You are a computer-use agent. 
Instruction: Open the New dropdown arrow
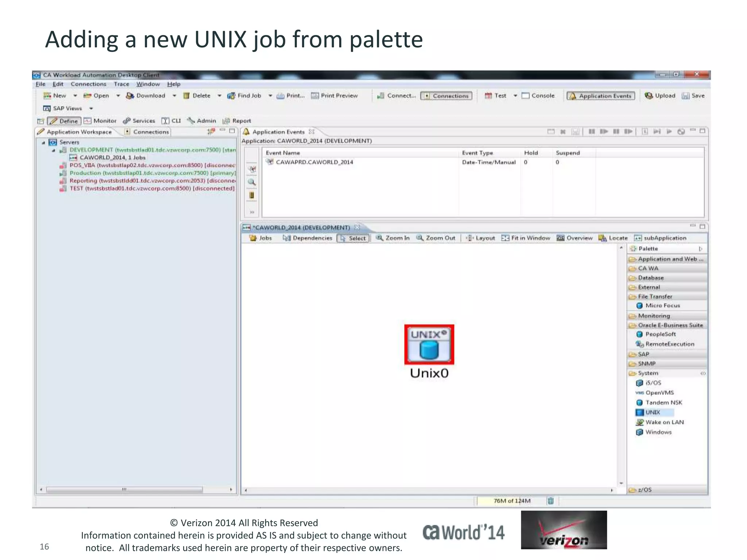(x=75, y=96)
